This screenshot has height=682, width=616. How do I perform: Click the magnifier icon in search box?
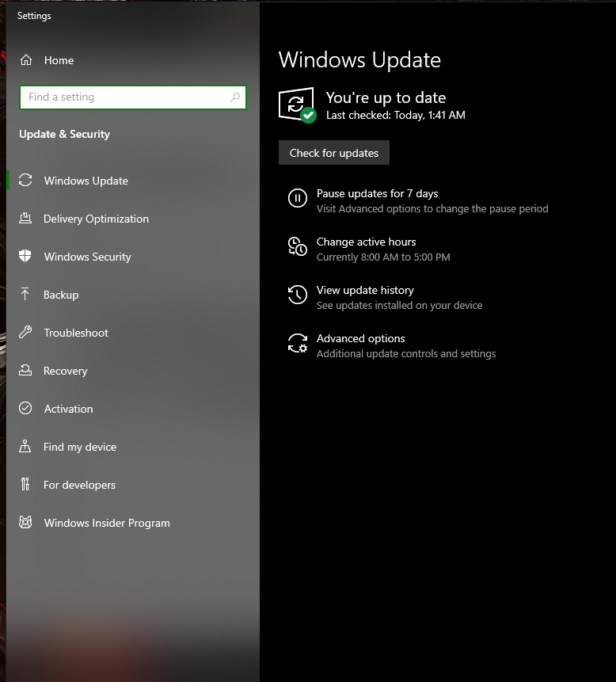(234, 97)
